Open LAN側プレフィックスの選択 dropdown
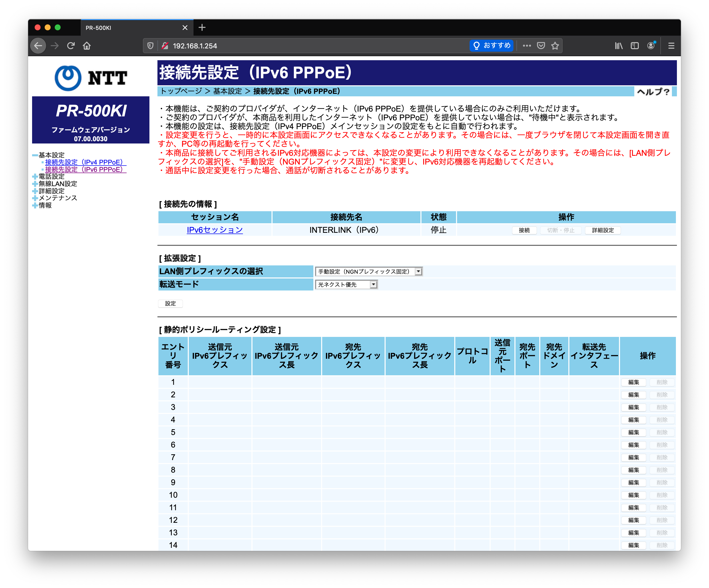This screenshot has width=709, height=588. coord(369,271)
